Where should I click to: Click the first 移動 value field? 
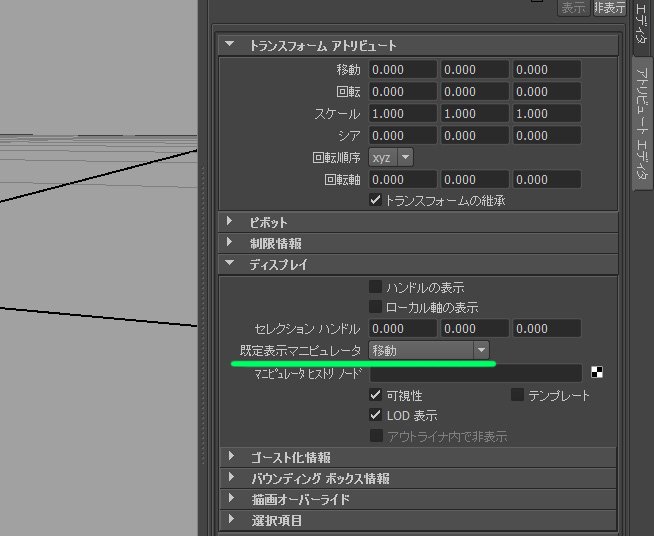[x=402, y=69]
